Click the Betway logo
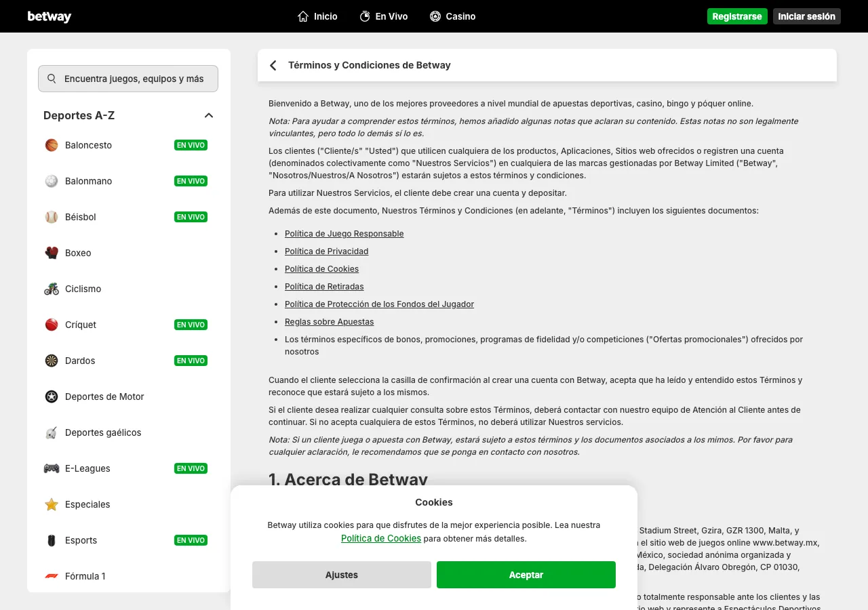Screen dimensions: 868x610 [x=49, y=16]
